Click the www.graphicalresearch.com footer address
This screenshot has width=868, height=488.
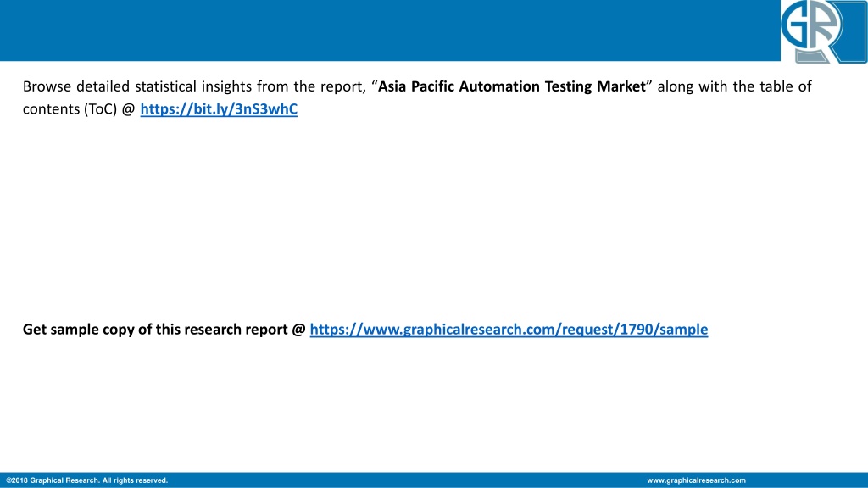(x=696, y=480)
